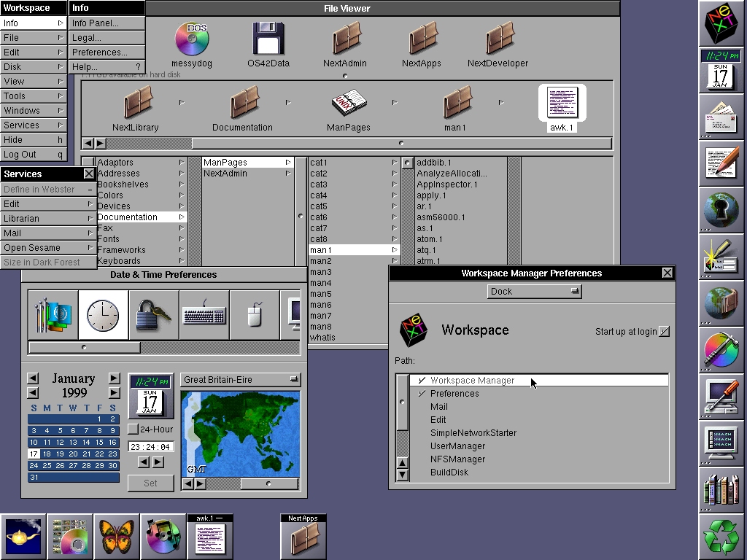Click the NeXT cube dock icon
747x560 pixels.
click(721, 23)
